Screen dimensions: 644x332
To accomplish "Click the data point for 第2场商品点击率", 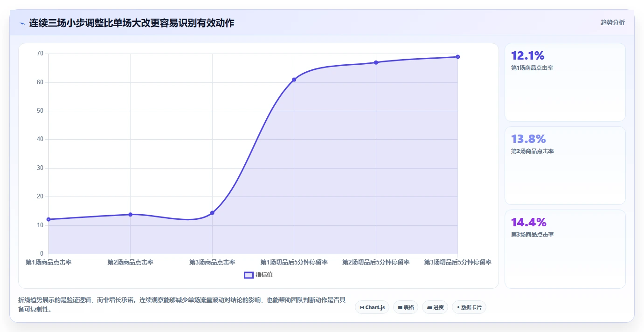I will (x=130, y=214).
